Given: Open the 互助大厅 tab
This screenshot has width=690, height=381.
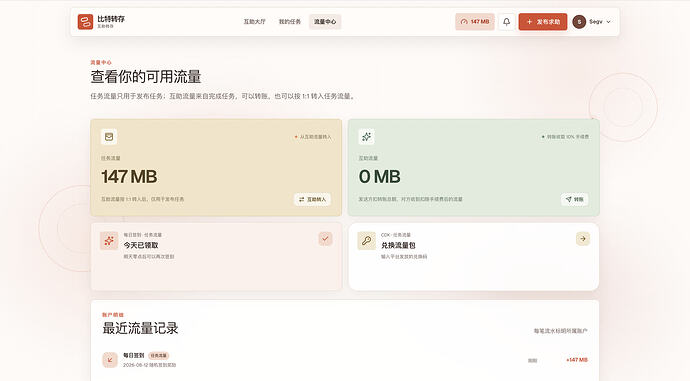Looking at the screenshot, I should (254, 22).
